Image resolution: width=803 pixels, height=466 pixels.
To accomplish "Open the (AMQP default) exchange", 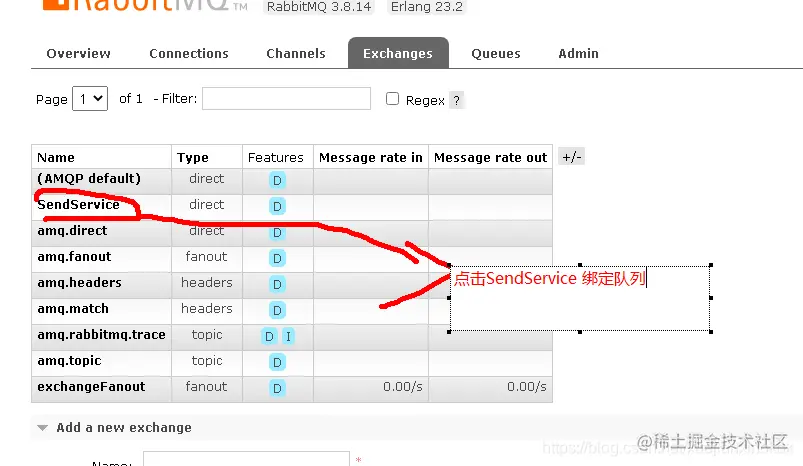I will tap(89, 179).
